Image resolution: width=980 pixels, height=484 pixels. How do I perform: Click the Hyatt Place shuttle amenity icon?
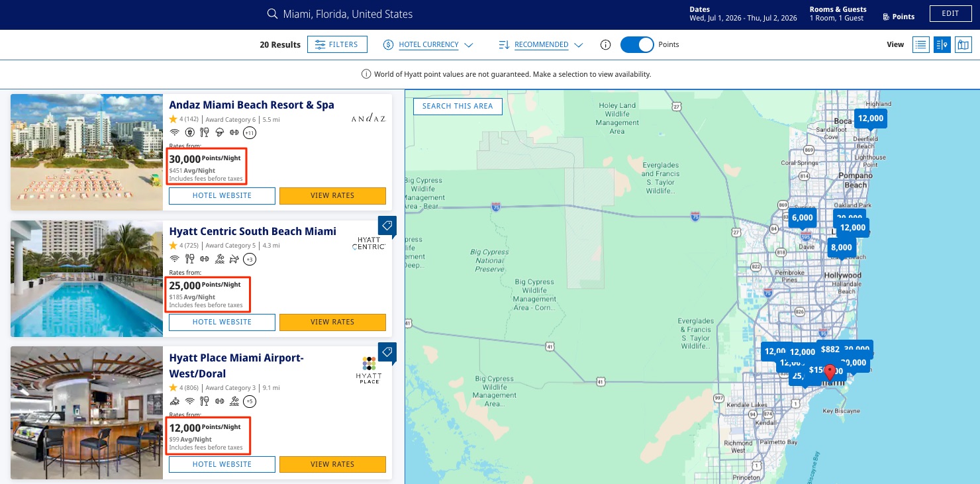(x=174, y=401)
